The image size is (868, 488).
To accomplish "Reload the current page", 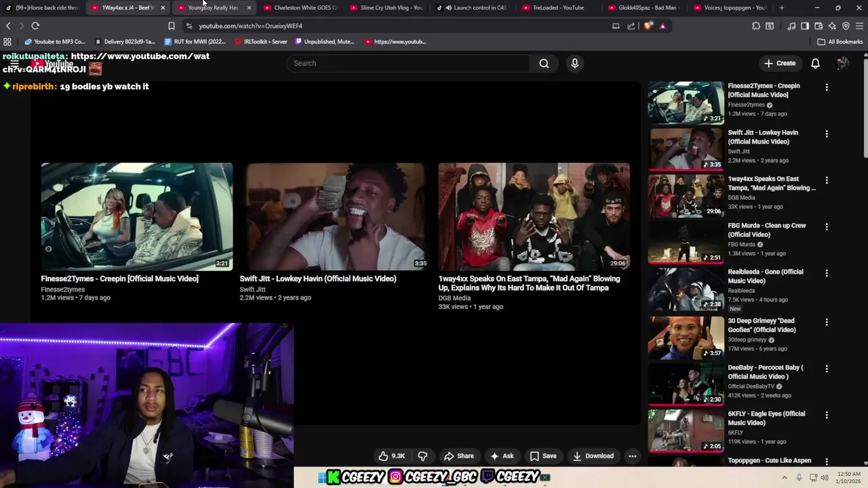I will tap(35, 26).
